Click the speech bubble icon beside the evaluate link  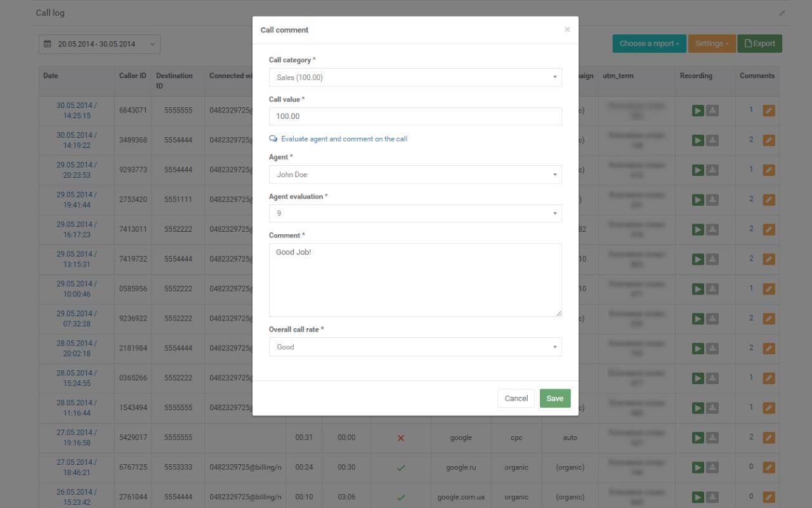(x=273, y=138)
